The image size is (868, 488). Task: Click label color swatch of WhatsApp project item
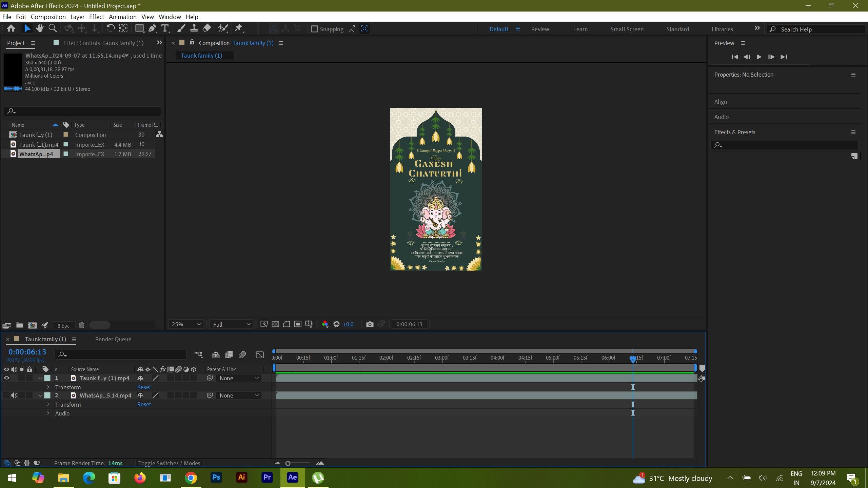(x=66, y=154)
